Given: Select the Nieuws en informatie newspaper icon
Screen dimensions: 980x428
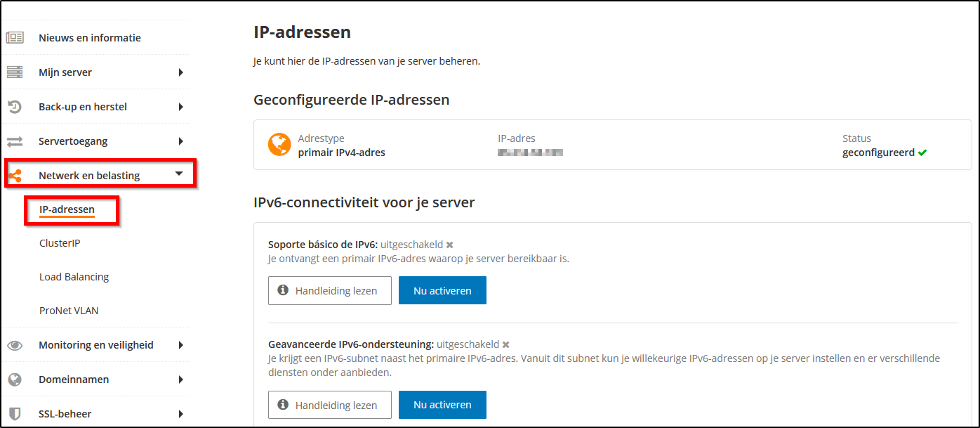Looking at the screenshot, I should click(15, 37).
